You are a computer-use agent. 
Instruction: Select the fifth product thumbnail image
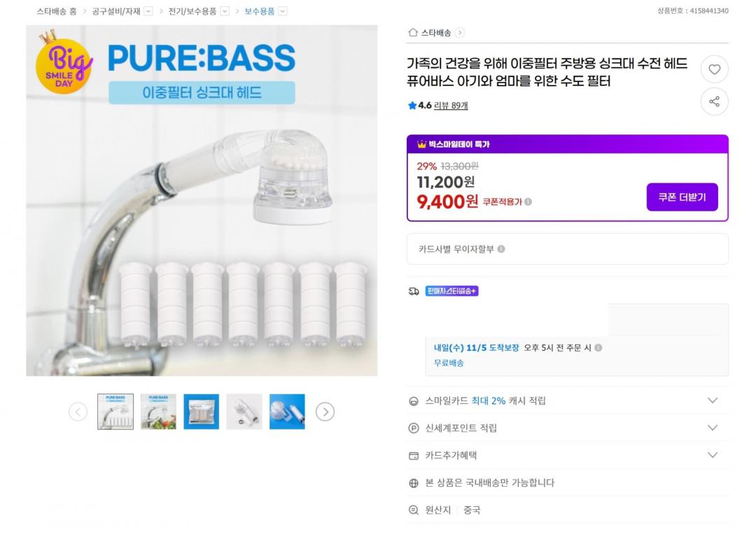[287, 412]
